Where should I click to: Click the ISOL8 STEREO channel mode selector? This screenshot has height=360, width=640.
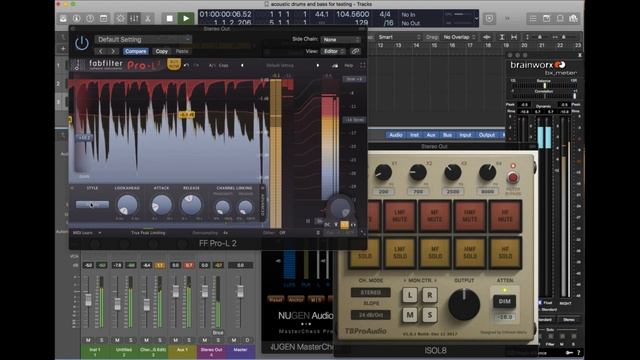coord(370,293)
